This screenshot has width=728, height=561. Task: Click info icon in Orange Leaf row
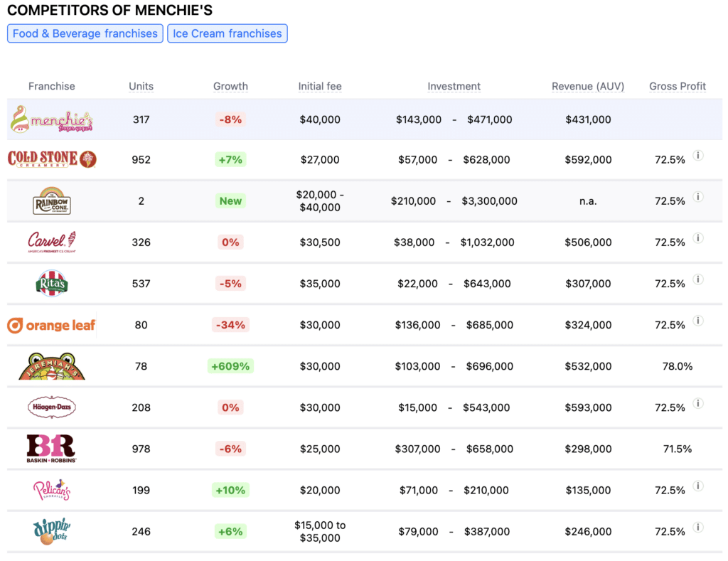pyautogui.click(x=698, y=321)
